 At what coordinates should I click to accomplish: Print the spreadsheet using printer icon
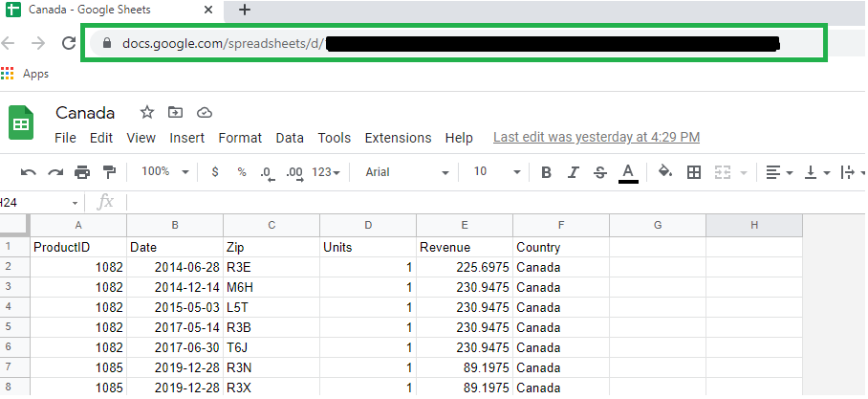(82, 172)
